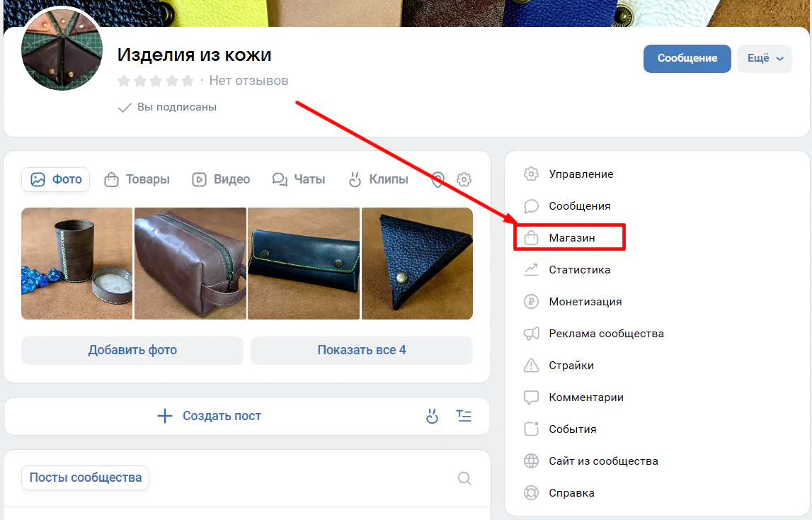Click the Реклама сообщества megaphone icon
Image resolution: width=812 pixels, height=520 pixels.
[532, 334]
